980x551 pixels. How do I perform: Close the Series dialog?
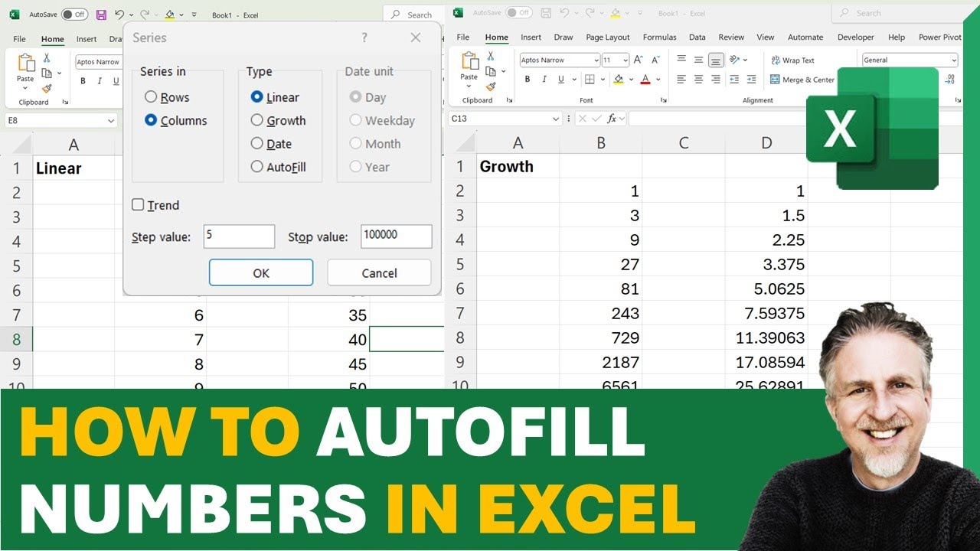point(416,37)
